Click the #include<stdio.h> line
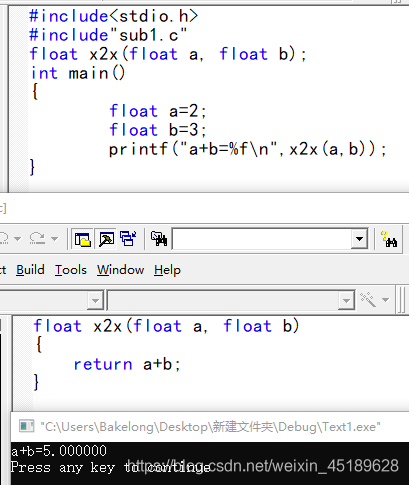Image resolution: width=409 pixels, height=485 pixels. (114, 16)
